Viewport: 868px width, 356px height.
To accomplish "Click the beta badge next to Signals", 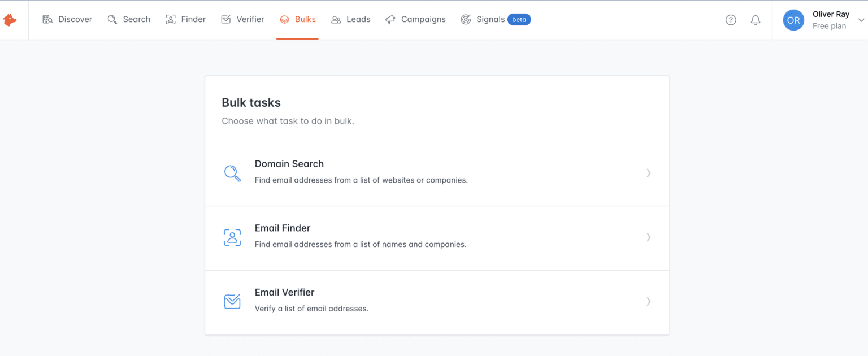I will pos(519,19).
